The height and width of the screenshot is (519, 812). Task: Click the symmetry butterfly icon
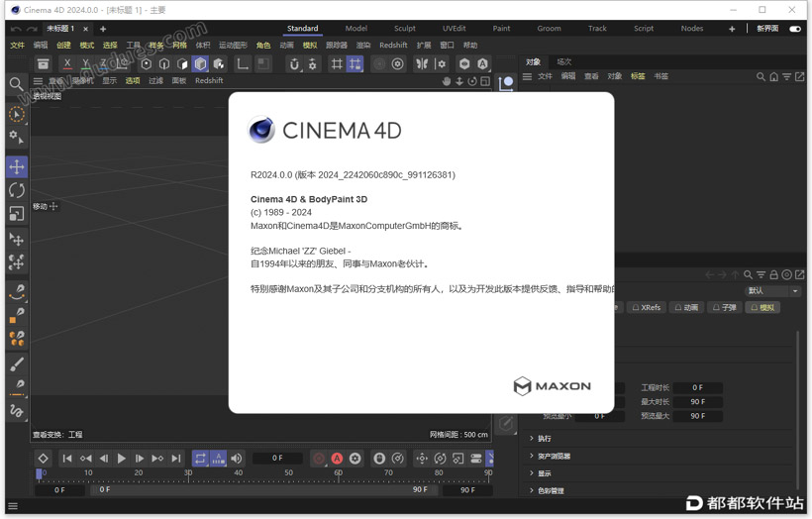[x=422, y=64]
